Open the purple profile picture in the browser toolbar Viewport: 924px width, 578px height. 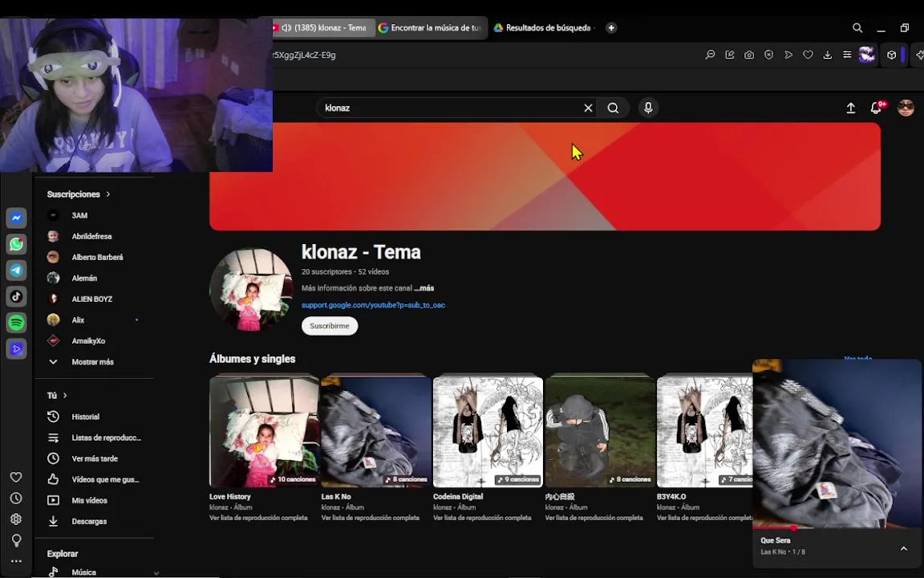(867, 55)
